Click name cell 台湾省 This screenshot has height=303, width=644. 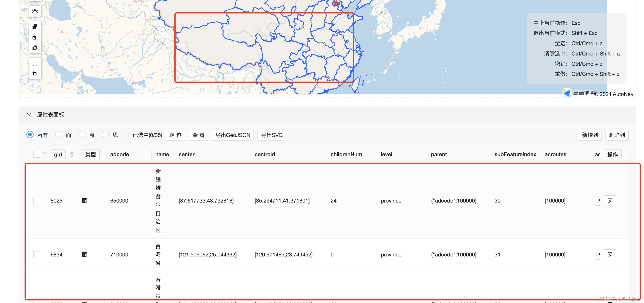158,254
